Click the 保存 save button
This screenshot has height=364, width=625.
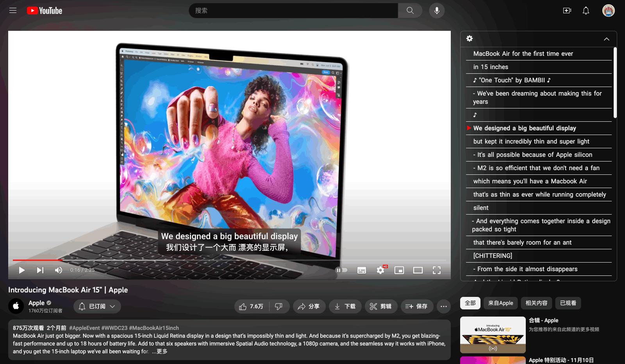click(417, 306)
